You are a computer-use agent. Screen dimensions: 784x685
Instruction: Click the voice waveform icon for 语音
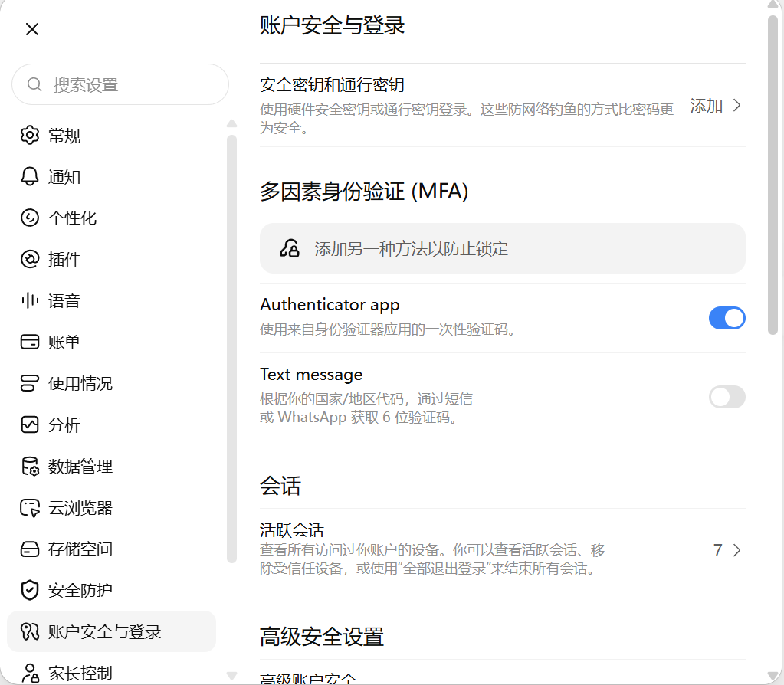tap(29, 300)
